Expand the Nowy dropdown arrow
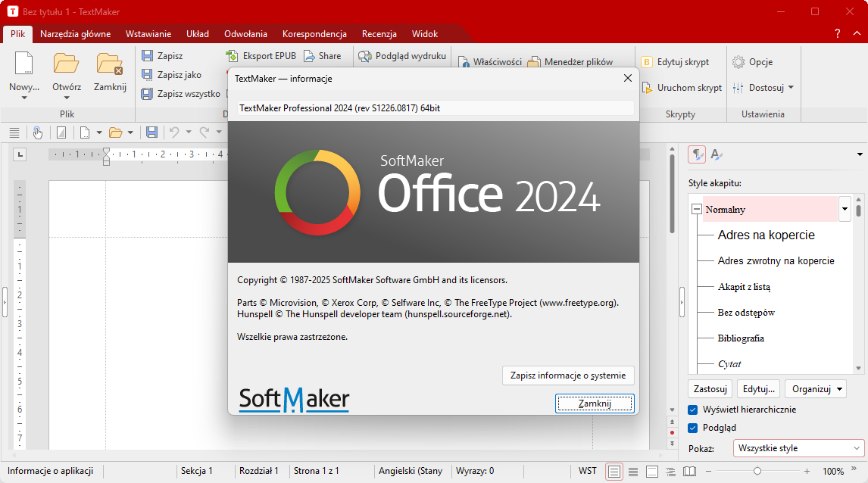Image resolution: width=868 pixels, height=483 pixels. point(24,98)
